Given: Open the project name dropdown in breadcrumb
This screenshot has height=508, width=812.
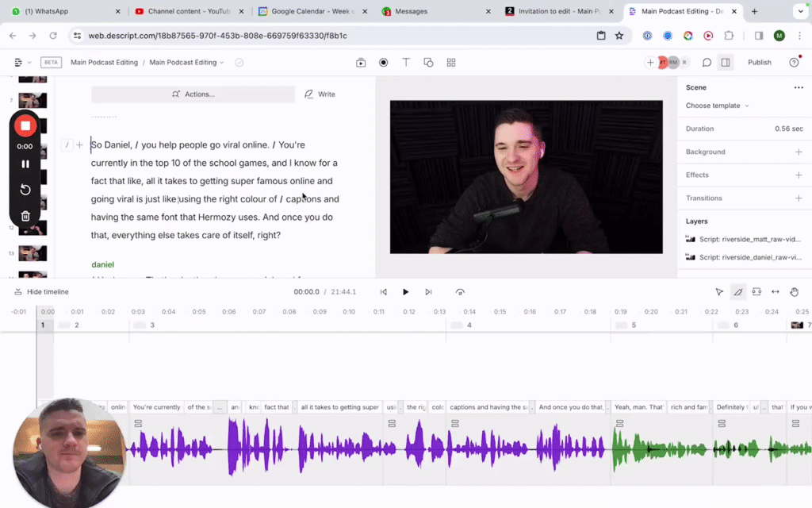Looking at the screenshot, I should click(x=186, y=62).
